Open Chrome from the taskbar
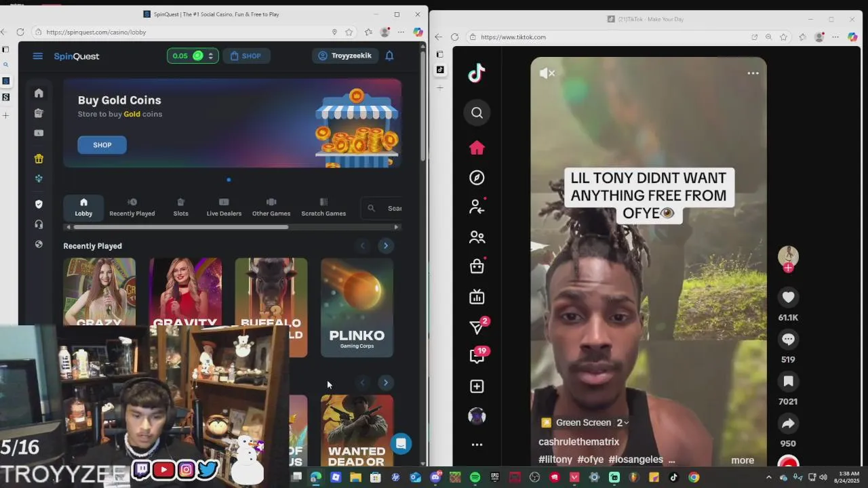868x488 pixels. pos(693,477)
